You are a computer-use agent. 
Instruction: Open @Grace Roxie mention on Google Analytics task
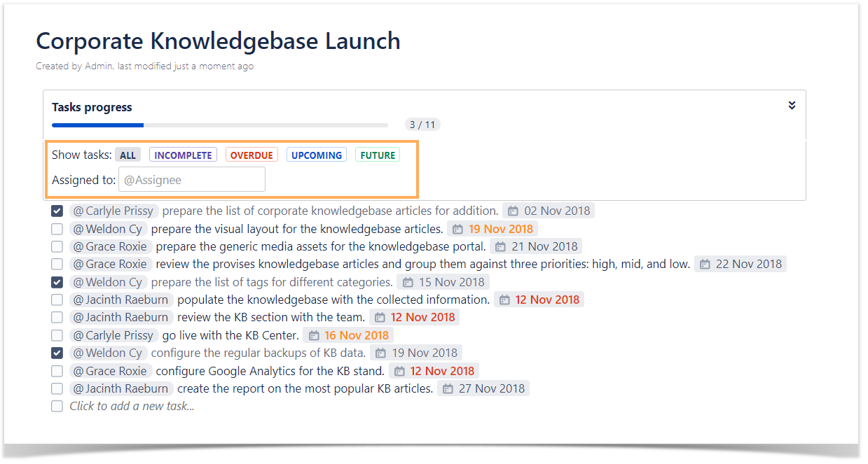(x=111, y=371)
